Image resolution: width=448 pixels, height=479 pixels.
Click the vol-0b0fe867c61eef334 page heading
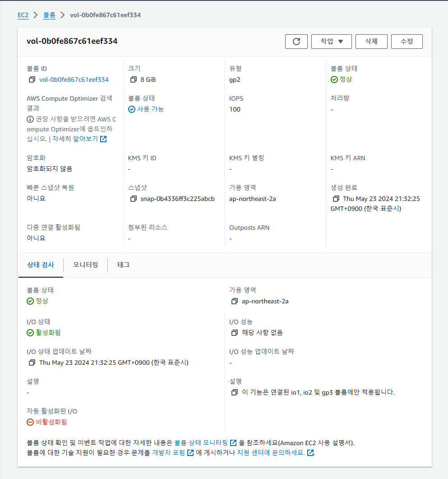coord(72,41)
